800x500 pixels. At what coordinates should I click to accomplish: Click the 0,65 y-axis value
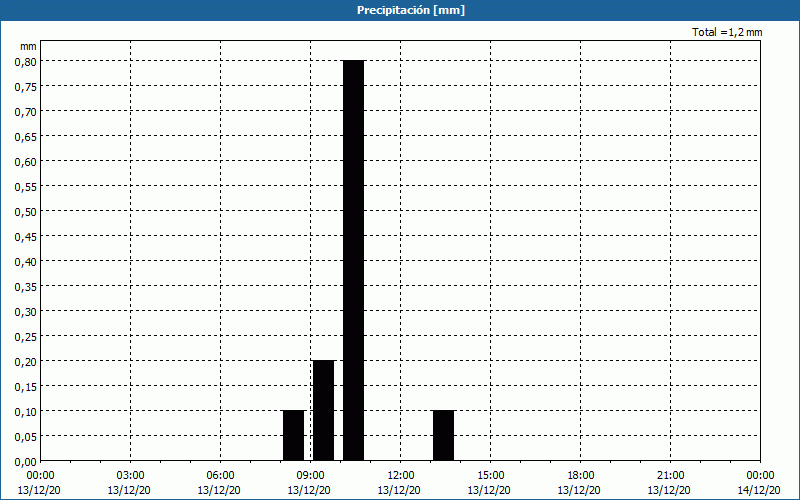pyautogui.click(x=26, y=137)
